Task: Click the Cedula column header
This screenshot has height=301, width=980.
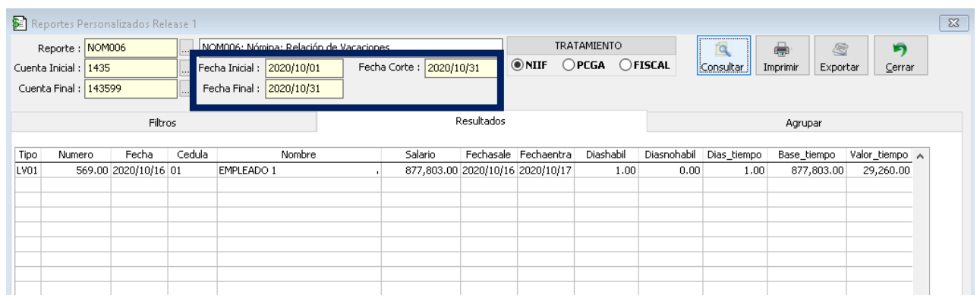Action: (192, 155)
